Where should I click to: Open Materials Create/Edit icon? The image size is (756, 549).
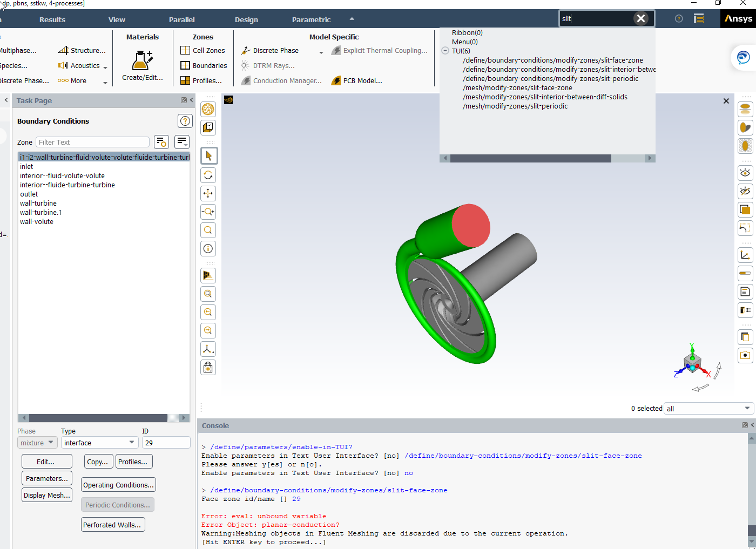pyautogui.click(x=143, y=60)
